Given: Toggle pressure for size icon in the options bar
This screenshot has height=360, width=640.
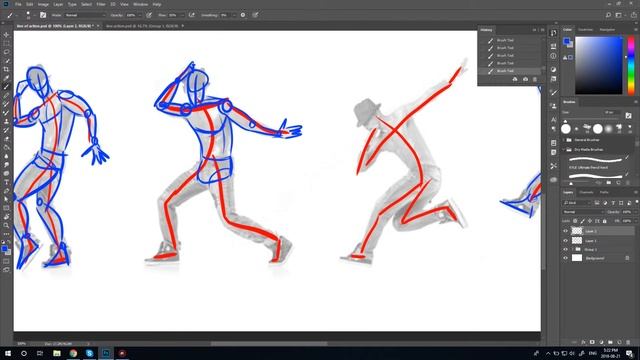Looking at the screenshot, I should (x=255, y=15).
